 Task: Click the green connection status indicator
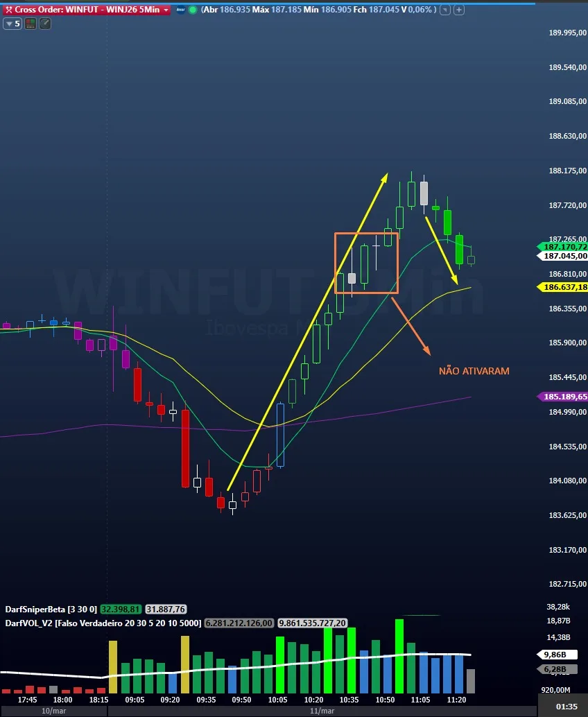[x=193, y=10]
